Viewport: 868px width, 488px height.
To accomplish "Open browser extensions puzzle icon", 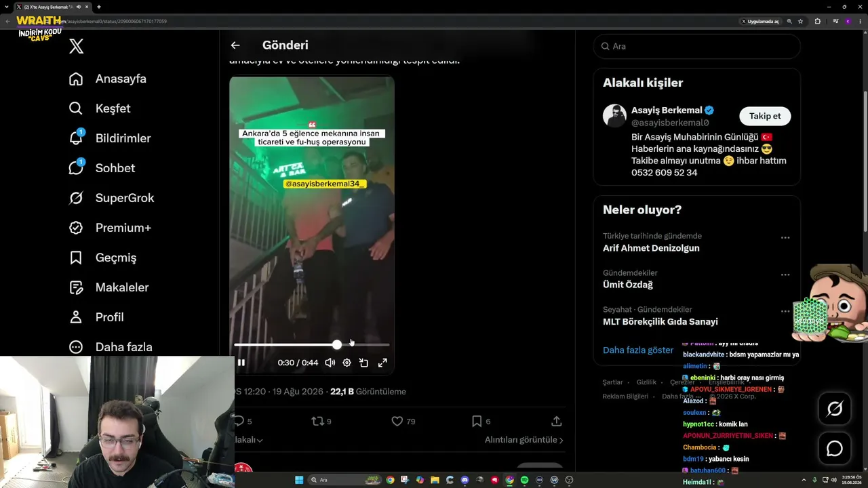I will [818, 21].
